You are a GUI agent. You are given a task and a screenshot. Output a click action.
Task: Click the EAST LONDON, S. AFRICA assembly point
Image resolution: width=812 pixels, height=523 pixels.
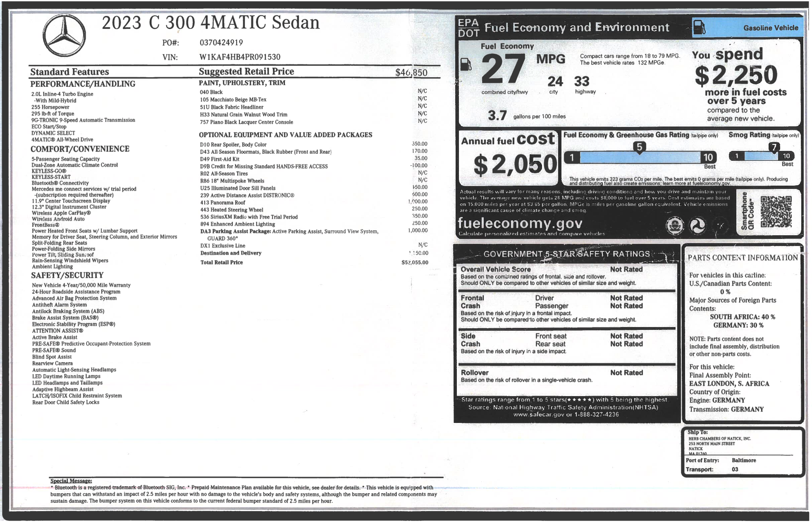pos(729,384)
